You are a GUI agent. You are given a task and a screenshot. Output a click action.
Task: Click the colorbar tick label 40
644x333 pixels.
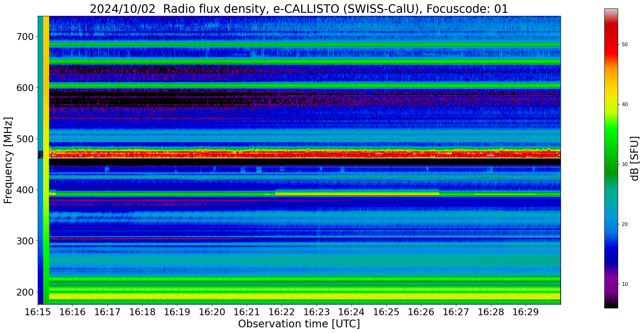click(625, 105)
